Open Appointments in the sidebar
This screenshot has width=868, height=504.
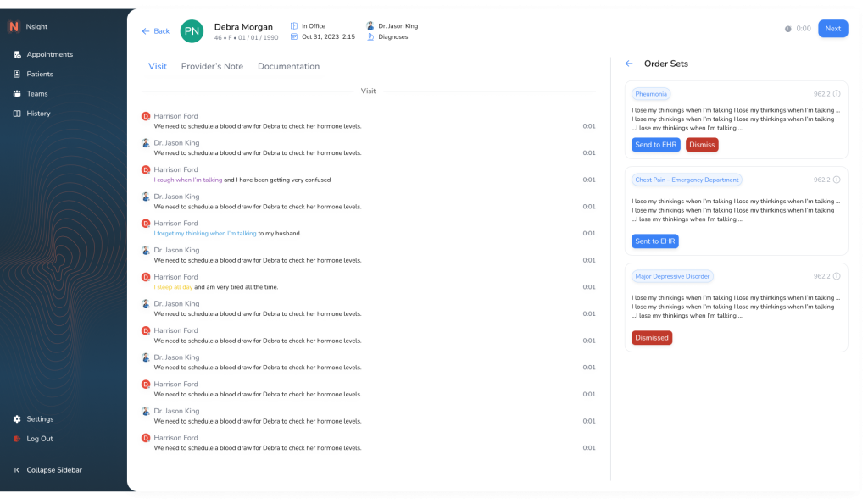click(x=49, y=54)
